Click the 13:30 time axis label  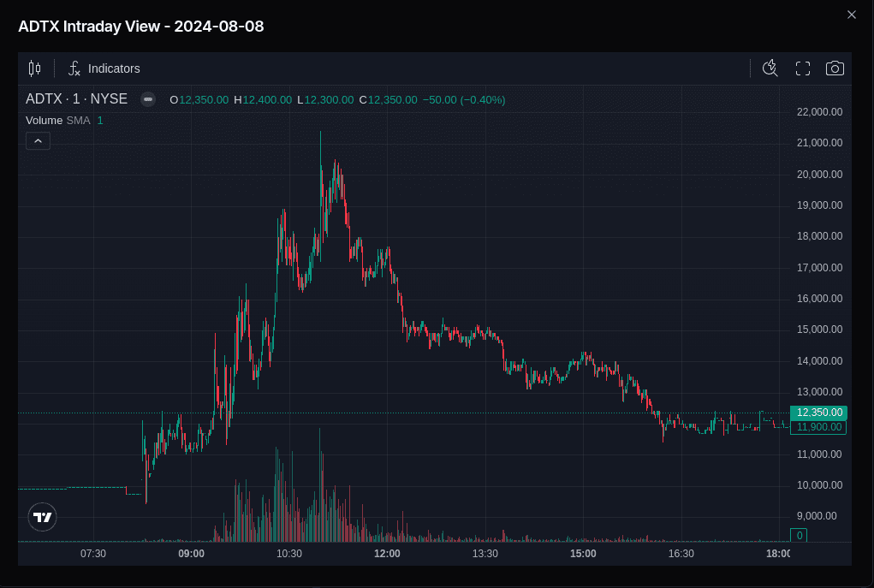click(x=485, y=554)
